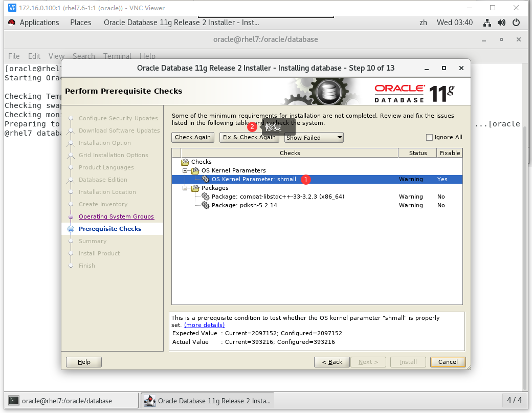Enable the Ignore All checkbox

(429, 137)
